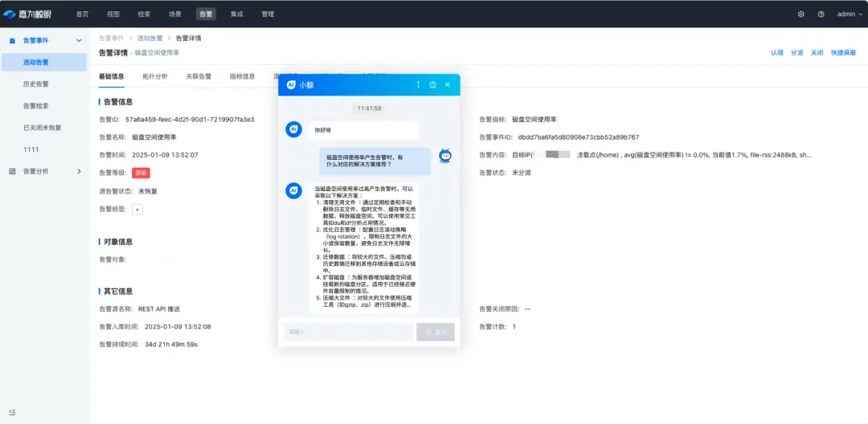Clear the 小鲸 chat using the trash icon
868x424 pixels.
tap(433, 84)
